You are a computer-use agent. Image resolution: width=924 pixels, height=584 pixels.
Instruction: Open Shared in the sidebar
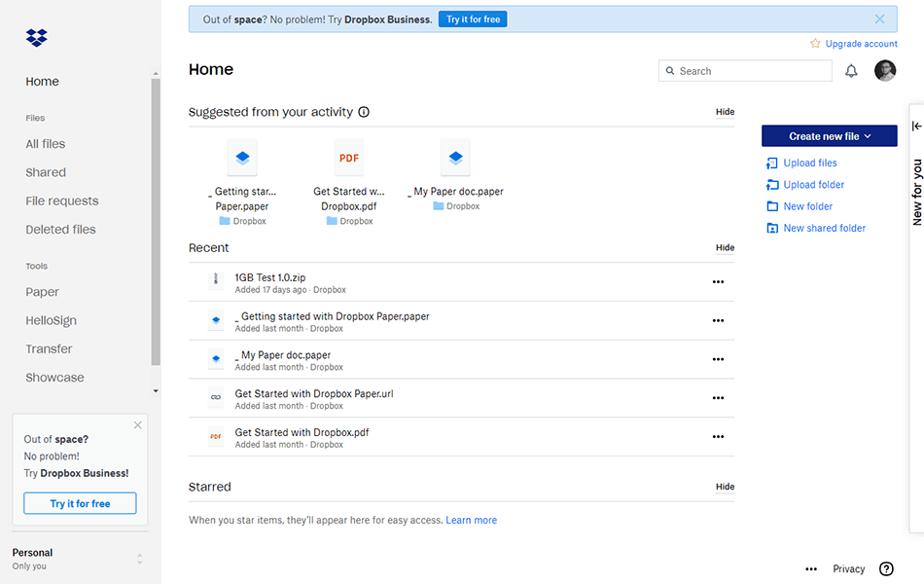[x=46, y=172]
